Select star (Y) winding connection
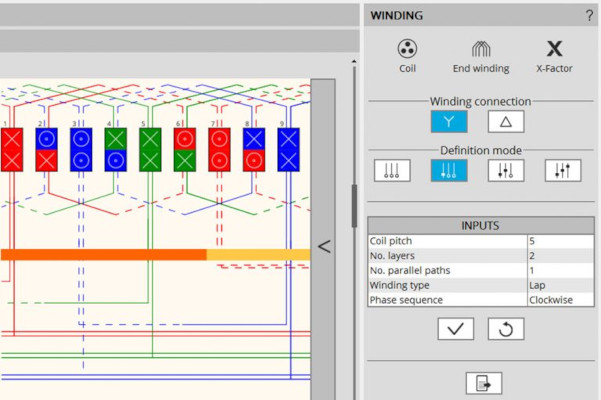Viewport: 601px width, 400px height. point(449,122)
